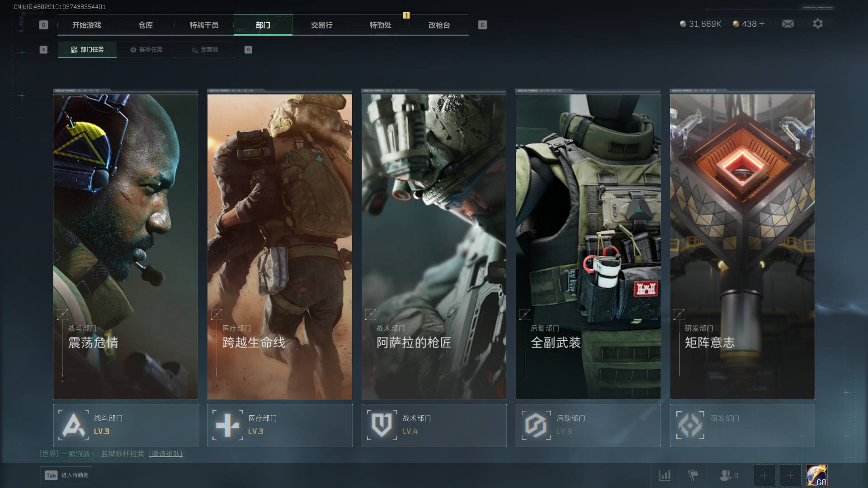Viewport: 868px width, 488px height.
Task: Click the 战术部门 LV.4 panel
Action: [434, 425]
